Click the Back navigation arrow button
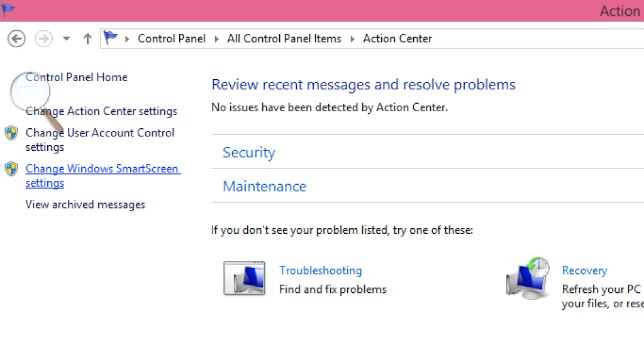This screenshot has width=644, height=362. point(16,39)
